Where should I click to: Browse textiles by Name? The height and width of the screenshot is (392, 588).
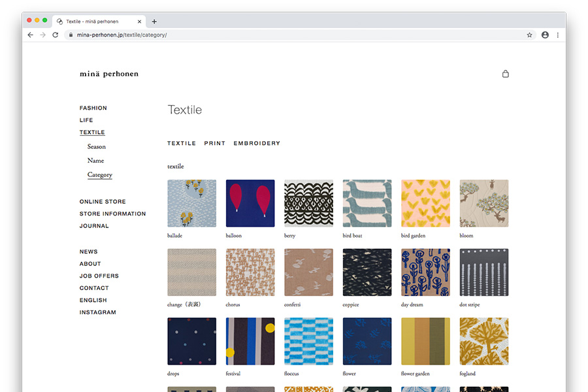[x=95, y=160]
